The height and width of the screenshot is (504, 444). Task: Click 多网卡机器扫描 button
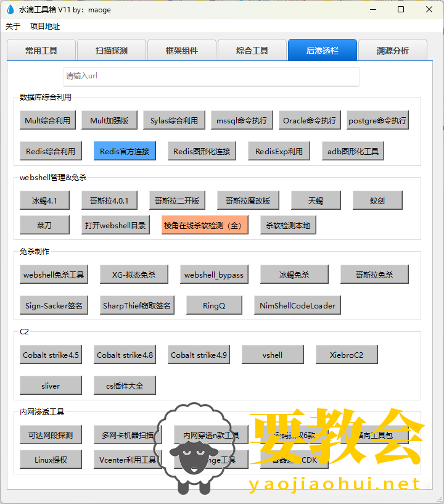(128, 435)
